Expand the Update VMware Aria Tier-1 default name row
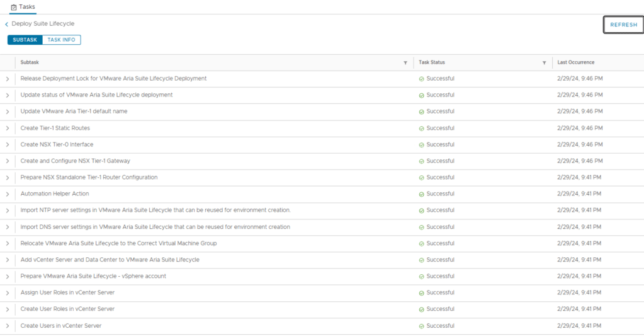Image resolution: width=644 pixels, height=336 pixels. pyautogui.click(x=8, y=112)
